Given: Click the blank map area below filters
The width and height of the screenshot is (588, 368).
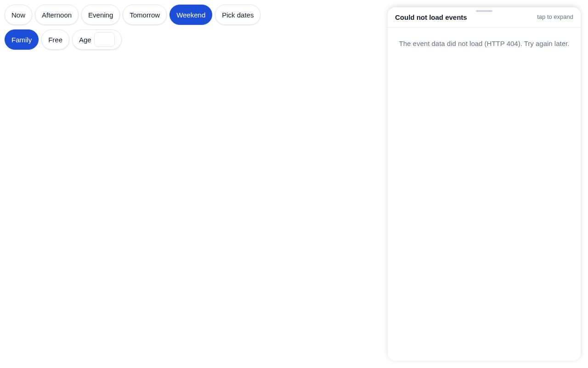Looking at the screenshot, I should (193, 207).
